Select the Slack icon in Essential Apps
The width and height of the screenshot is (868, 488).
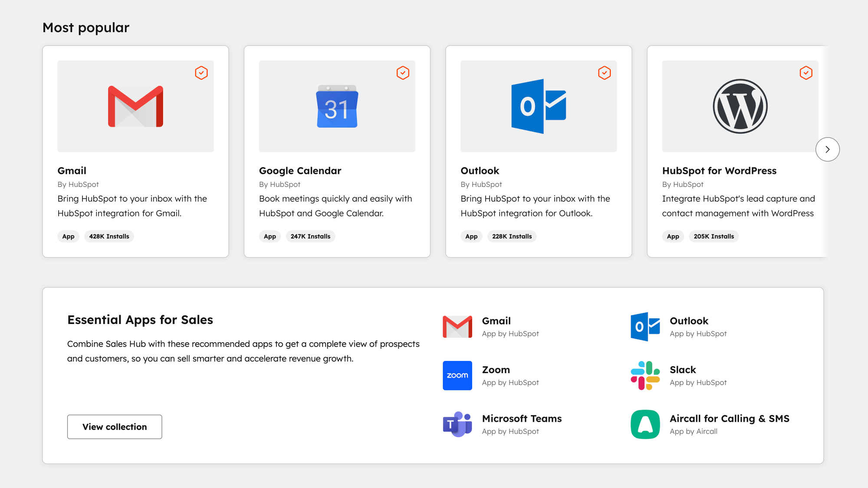click(644, 376)
